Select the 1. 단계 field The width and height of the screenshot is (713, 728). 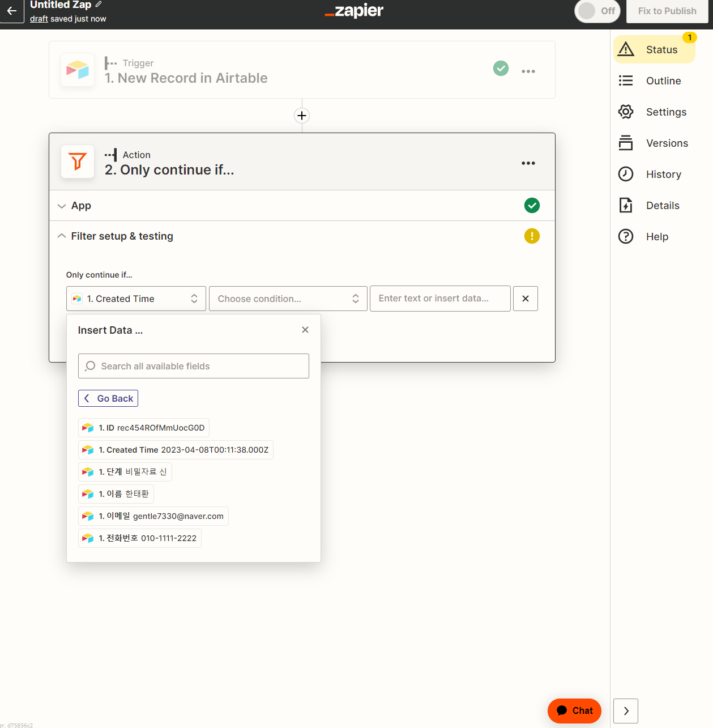pyautogui.click(x=125, y=472)
